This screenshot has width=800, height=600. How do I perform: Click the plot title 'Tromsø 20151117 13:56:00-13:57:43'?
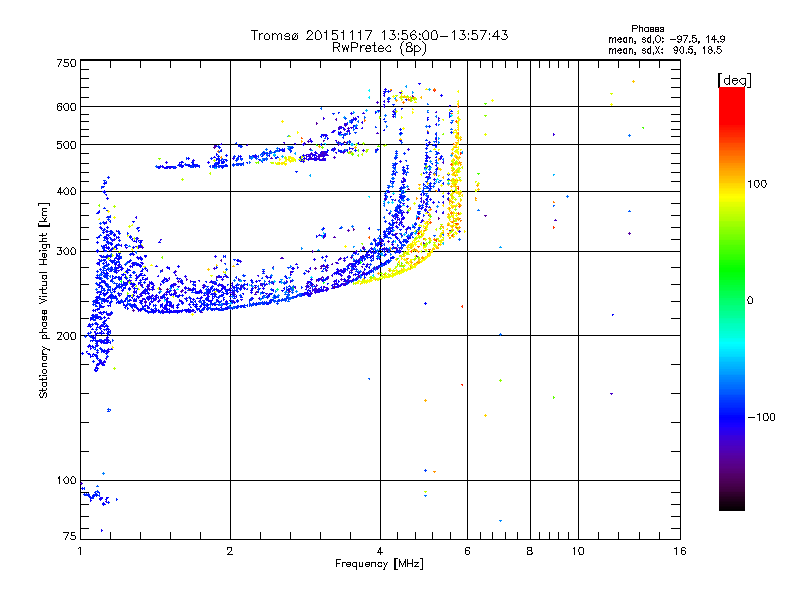click(x=379, y=35)
